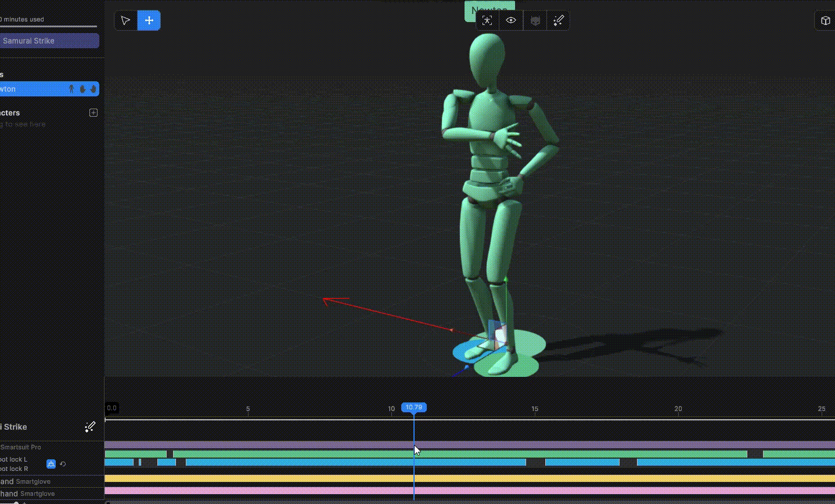Image resolution: width=835 pixels, height=504 pixels.
Task: Open the magic wand filters in viewport toolbar
Action: click(x=559, y=21)
